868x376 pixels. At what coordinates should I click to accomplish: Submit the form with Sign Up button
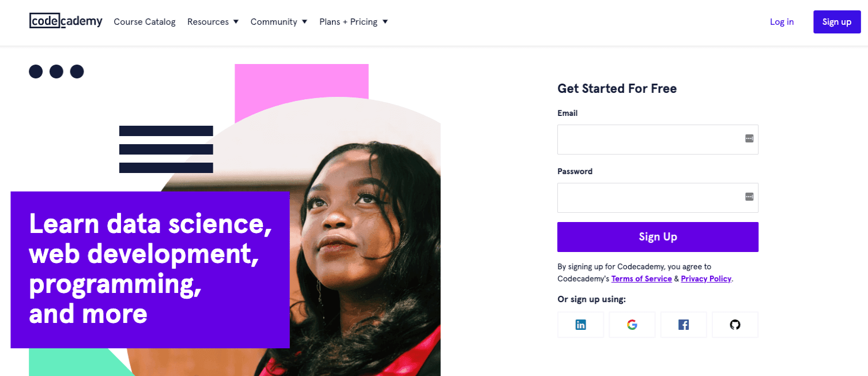click(658, 237)
